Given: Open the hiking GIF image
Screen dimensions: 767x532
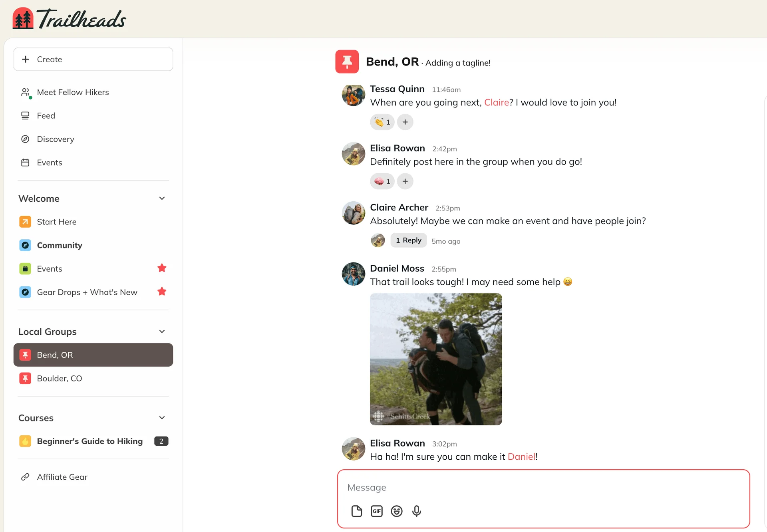Looking at the screenshot, I should pos(436,359).
